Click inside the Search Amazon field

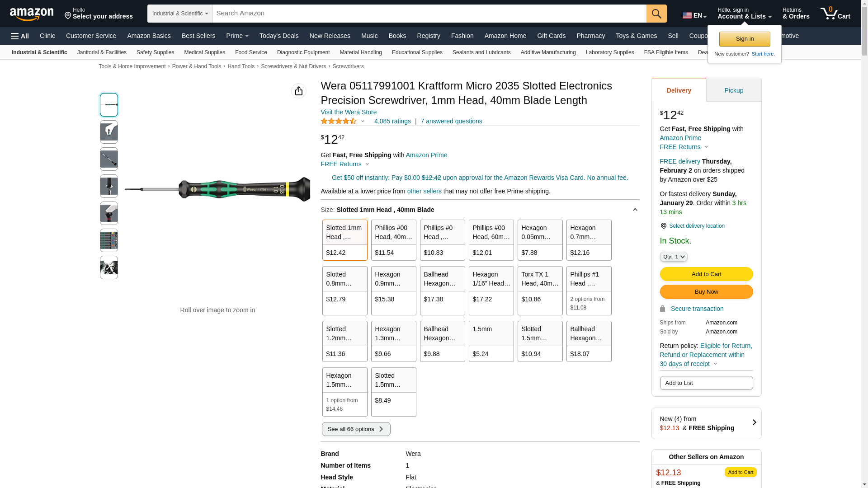tap(429, 14)
